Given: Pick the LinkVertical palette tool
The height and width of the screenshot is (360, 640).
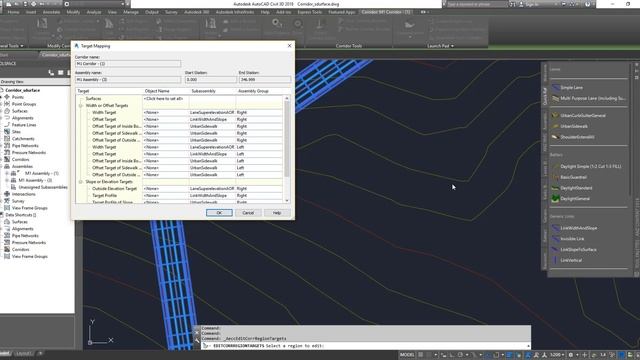Looking at the screenshot, I should click(x=567, y=260).
